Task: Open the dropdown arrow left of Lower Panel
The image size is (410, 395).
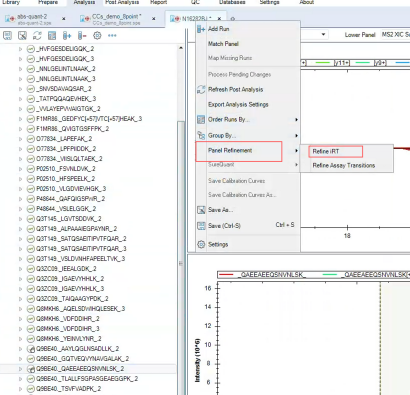Action: tap(323, 34)
